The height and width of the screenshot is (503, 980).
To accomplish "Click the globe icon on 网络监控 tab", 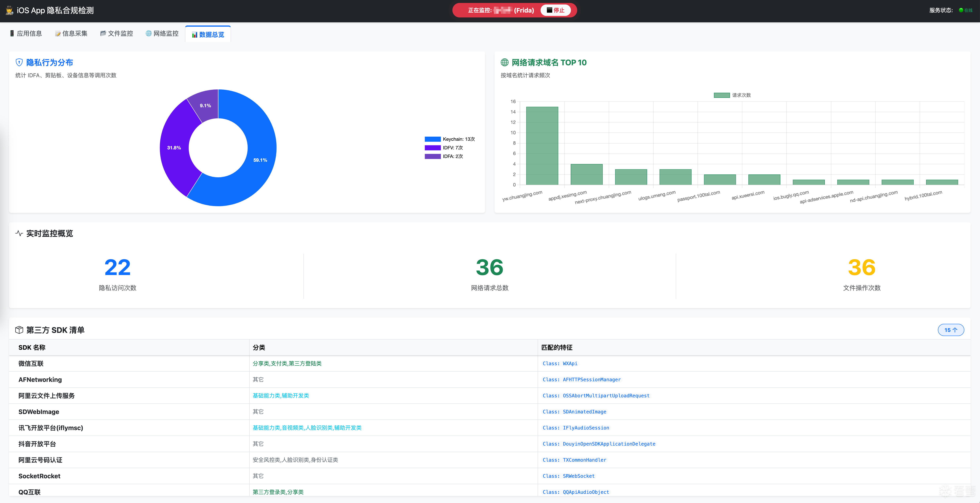I will [148, 34].
